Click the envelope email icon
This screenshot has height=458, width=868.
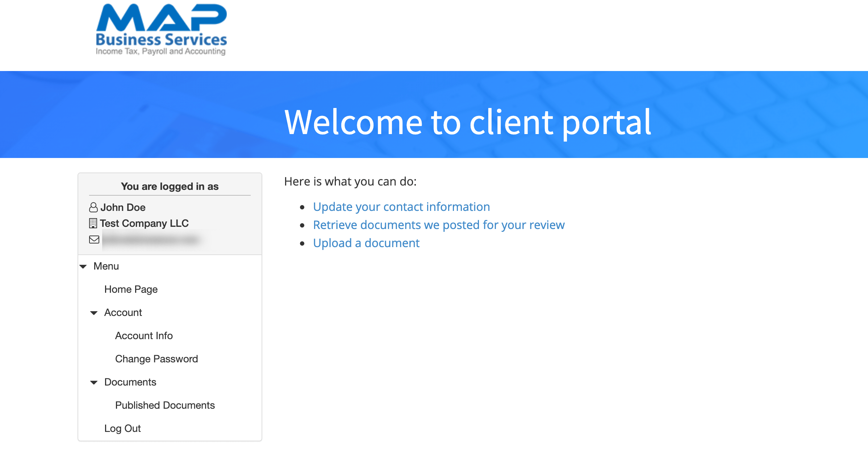[94, 240]
